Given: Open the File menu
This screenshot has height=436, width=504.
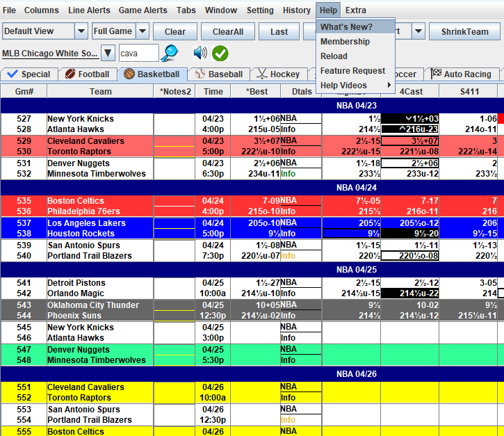Looking at the screenshot, I should pos(9,10).
